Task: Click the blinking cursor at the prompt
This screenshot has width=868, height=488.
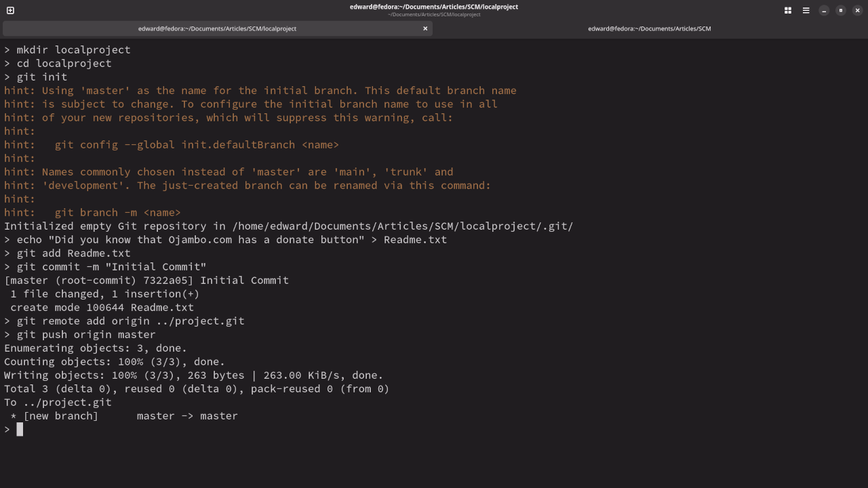Action: (x=20, y=428)
